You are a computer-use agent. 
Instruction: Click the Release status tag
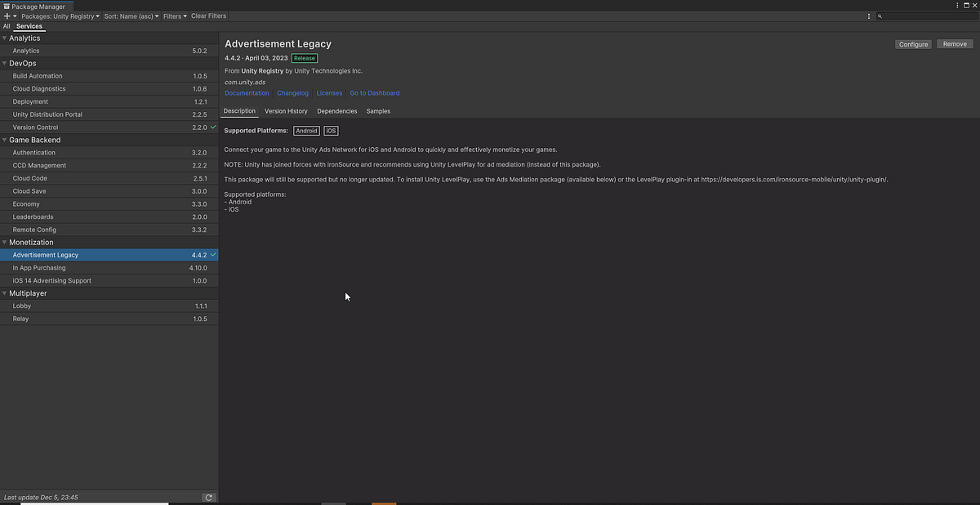pos(304,58)
